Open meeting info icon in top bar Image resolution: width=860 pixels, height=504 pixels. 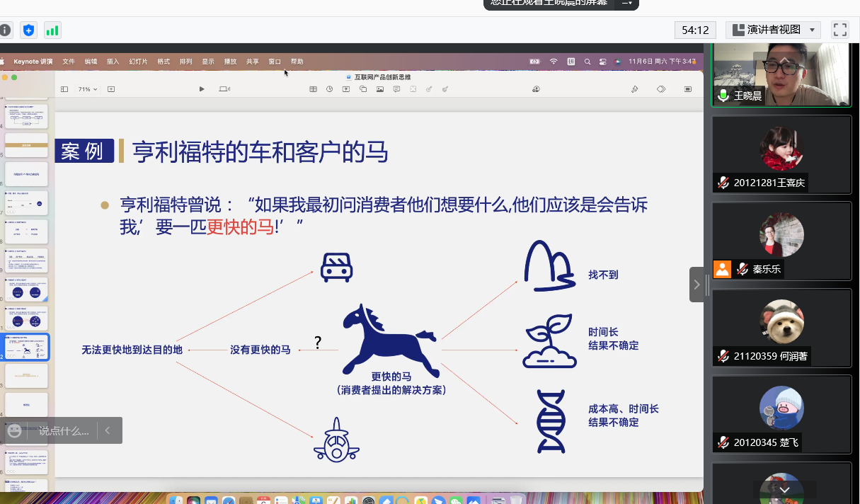click(x=5, y=30)
